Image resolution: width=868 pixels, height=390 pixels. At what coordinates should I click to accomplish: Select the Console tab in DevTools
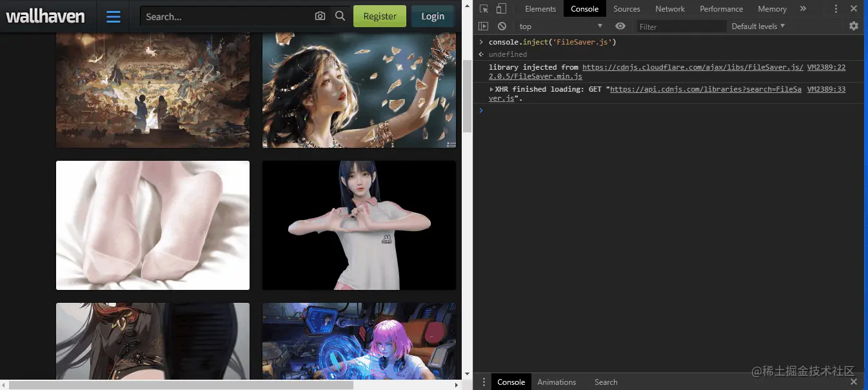tap(585, 8)
